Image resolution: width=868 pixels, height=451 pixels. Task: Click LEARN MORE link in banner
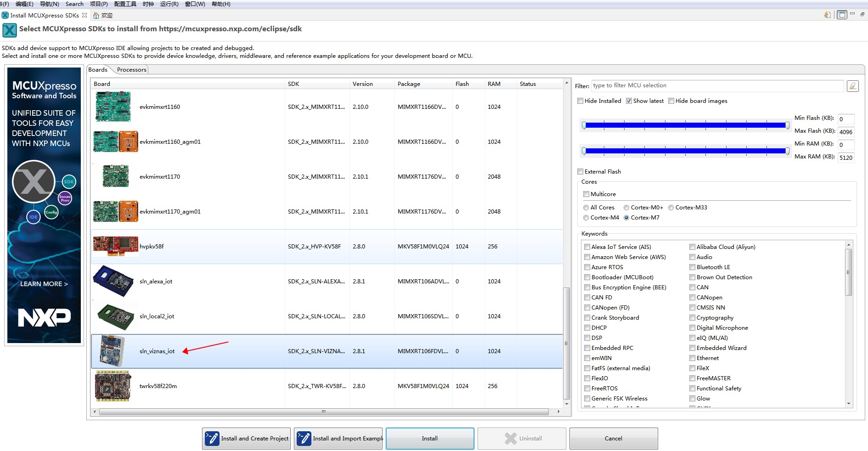[44, 284]
